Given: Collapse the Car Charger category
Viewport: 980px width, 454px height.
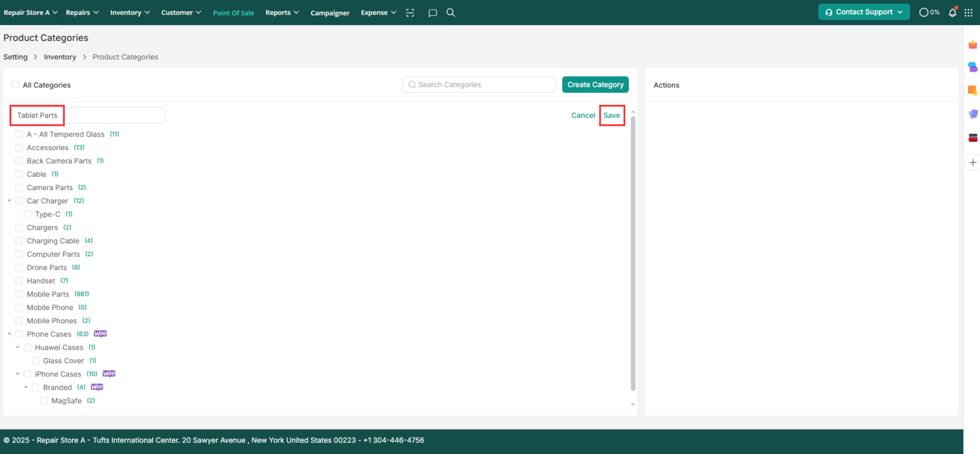Looking at the screenshot, I should 10,200.
